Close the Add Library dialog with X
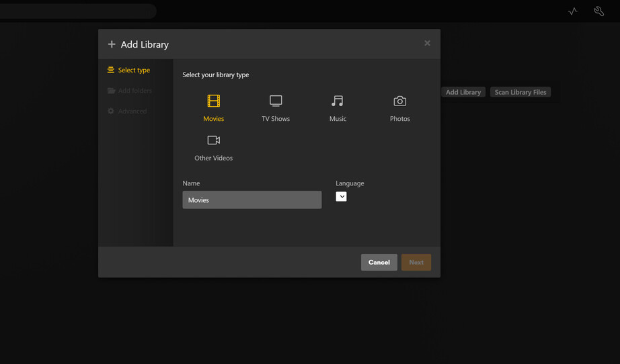The image size is (620, 364). [427, 43]
